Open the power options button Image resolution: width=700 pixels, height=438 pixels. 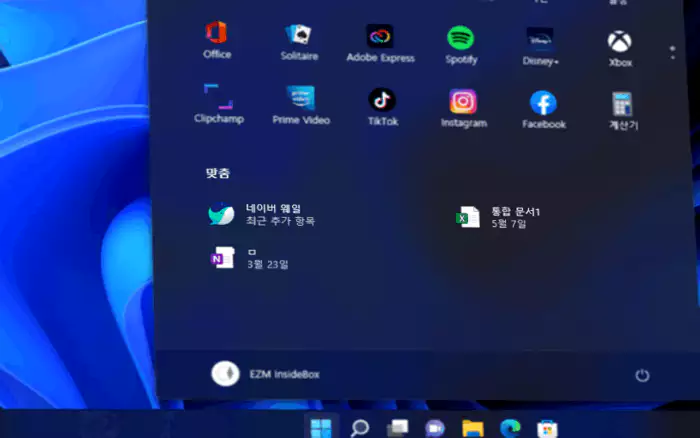[642, 375]
